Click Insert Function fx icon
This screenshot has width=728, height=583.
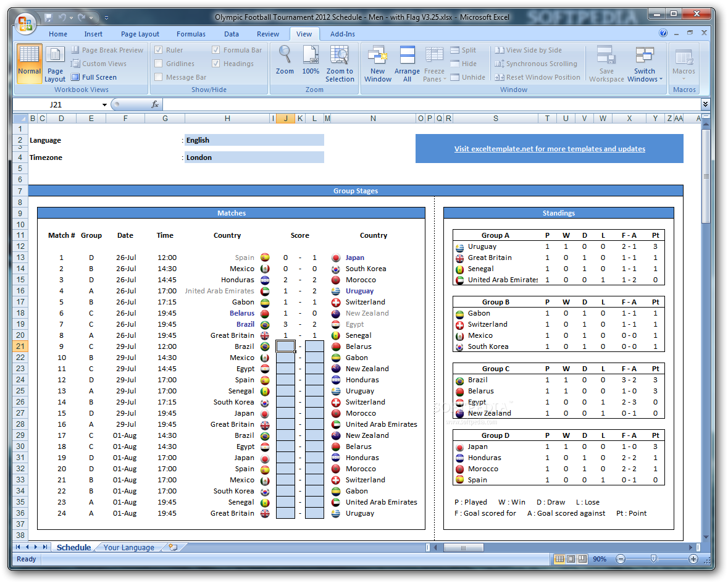click(x=155, y=104)
